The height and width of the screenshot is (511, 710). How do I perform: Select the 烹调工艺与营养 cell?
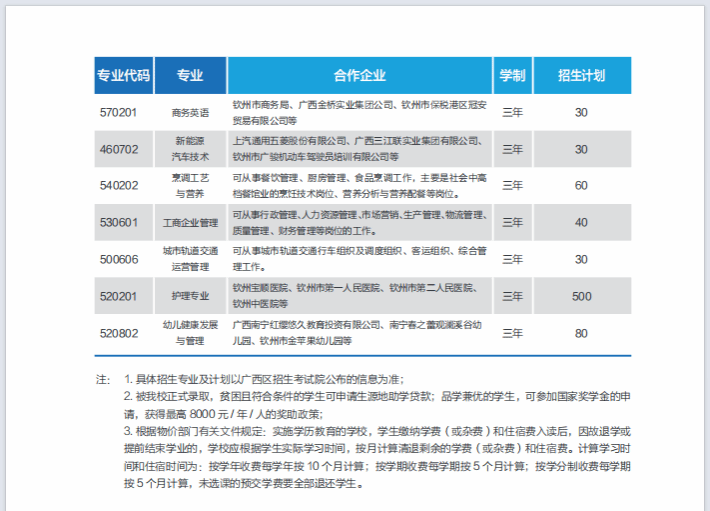pyautogui.click(x=190, y=185)
